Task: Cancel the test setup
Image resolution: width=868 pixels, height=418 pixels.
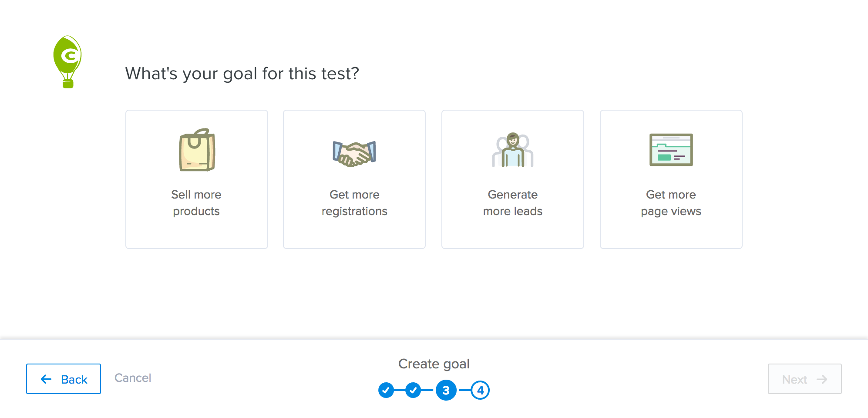Action: [x=133, y=378]
